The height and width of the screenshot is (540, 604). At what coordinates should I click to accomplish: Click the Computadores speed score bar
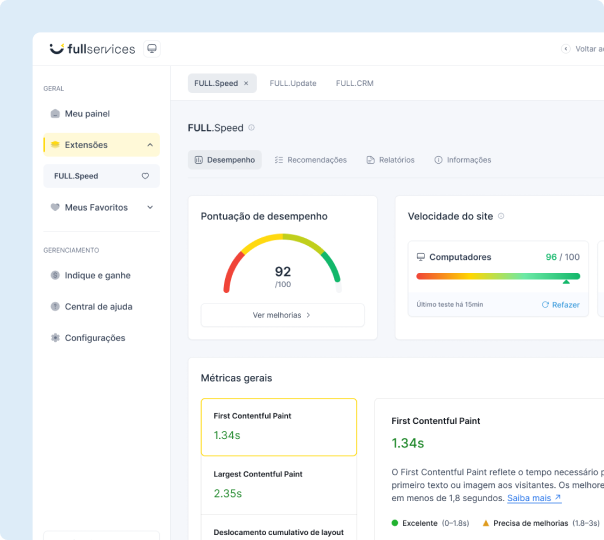498,276
